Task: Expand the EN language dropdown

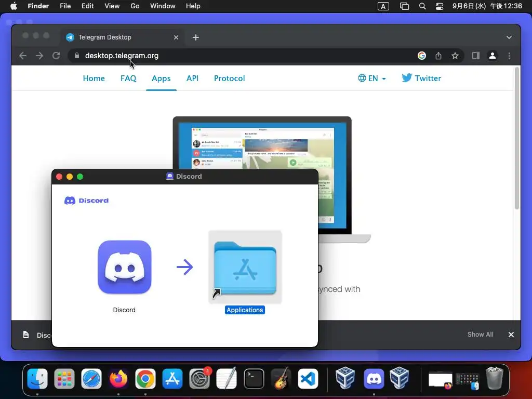Action: (372, 78)
